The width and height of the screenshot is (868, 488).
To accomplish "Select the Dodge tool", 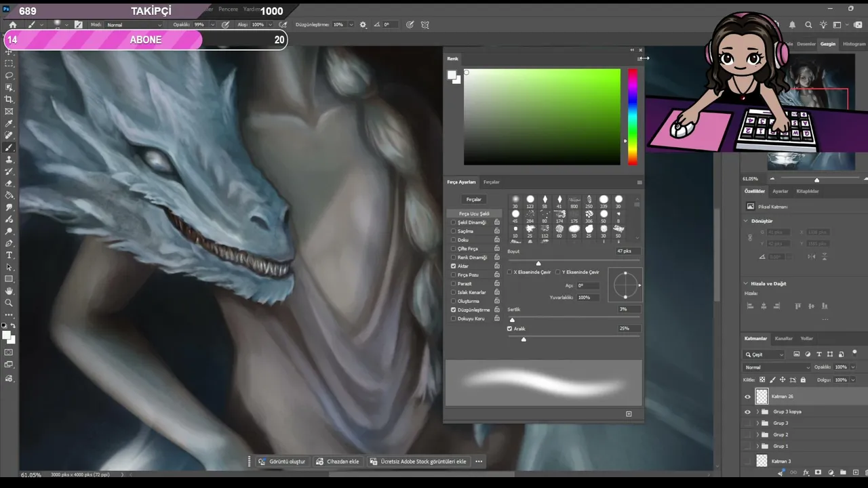I will [9, 232].
